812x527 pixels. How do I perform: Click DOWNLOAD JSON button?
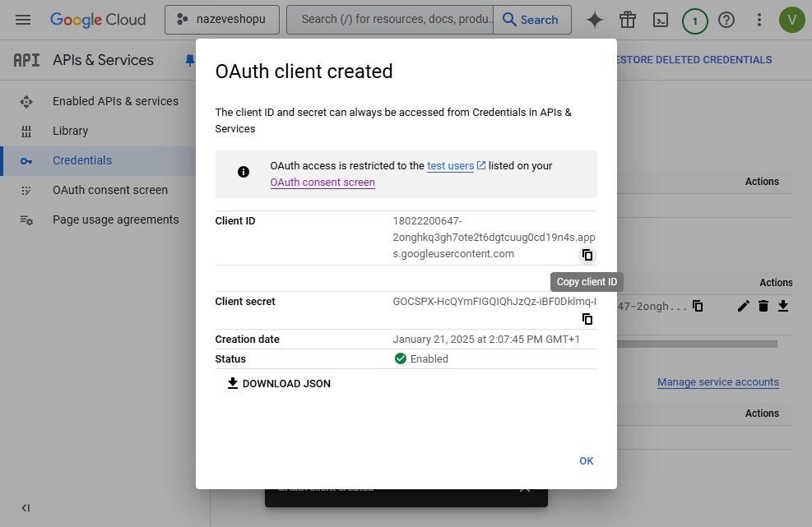point(279,384)
